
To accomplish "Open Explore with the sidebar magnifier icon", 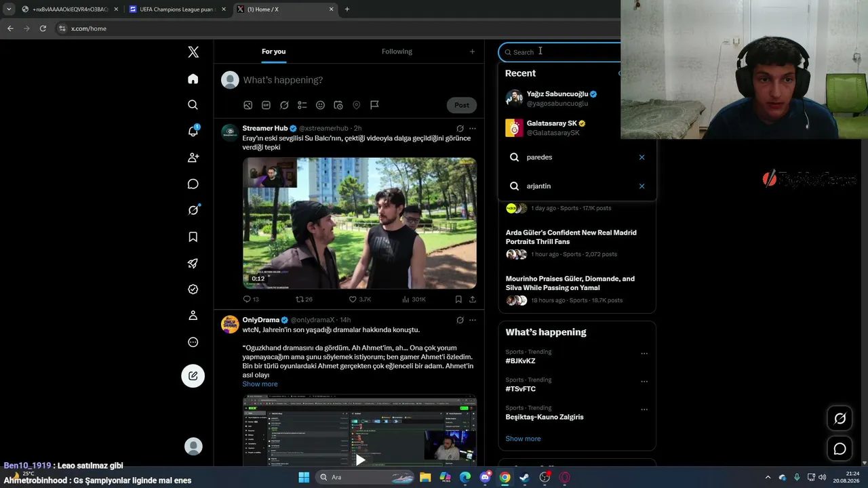I will click(x=193, y=105).
